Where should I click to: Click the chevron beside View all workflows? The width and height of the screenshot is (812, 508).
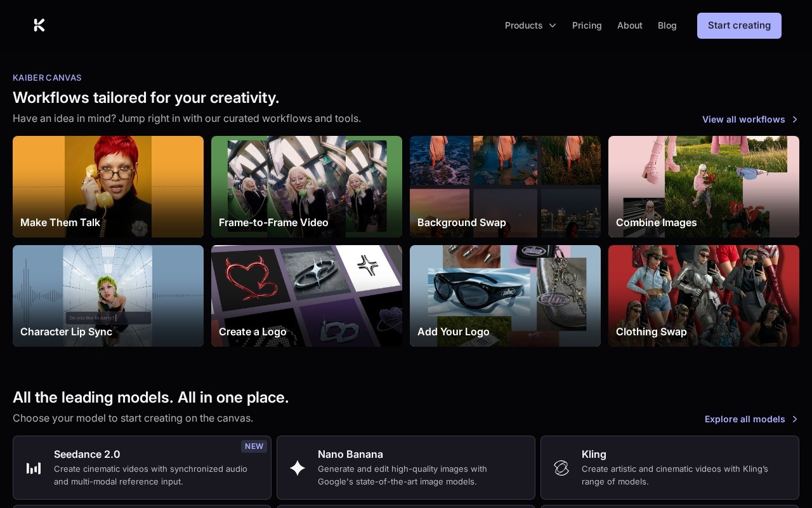(x=795, y=119)
